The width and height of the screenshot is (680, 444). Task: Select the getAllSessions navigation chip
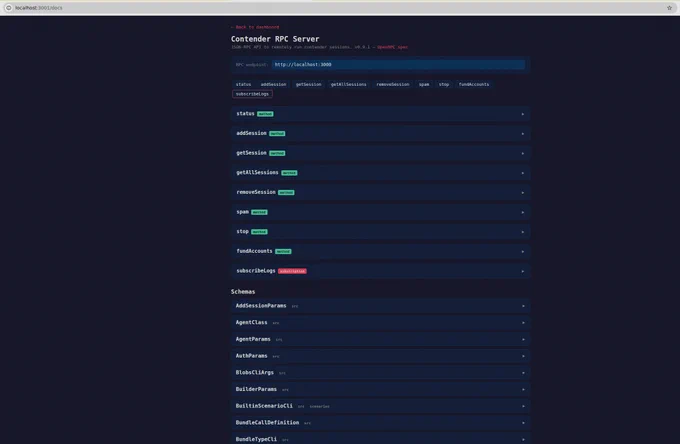[348, 84]
